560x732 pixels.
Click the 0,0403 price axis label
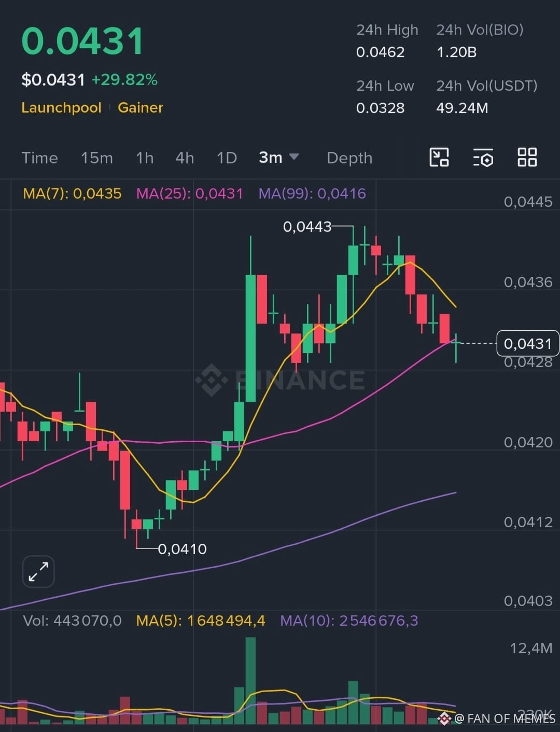[x=528, y=601]
